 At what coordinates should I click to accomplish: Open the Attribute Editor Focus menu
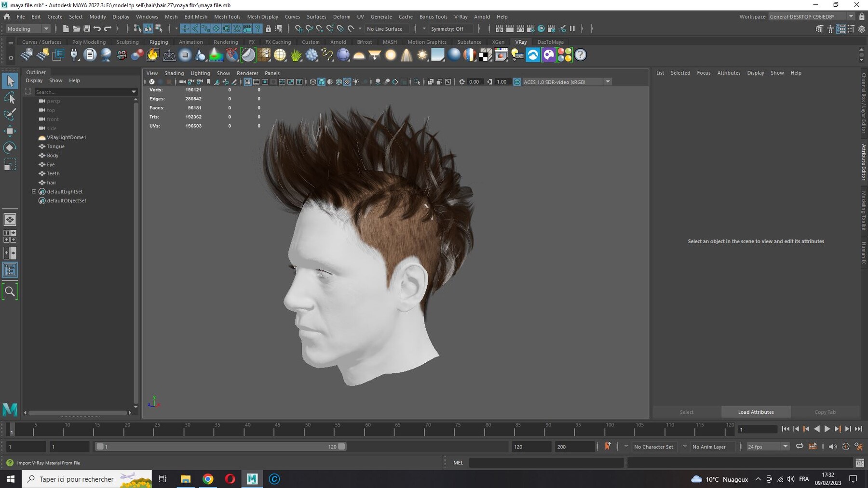(704, 73)
